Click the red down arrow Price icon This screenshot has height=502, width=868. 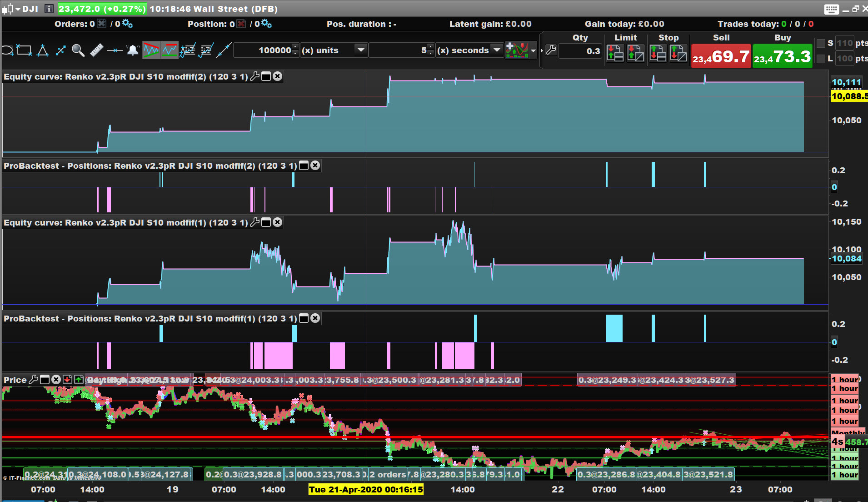[68, 380]
